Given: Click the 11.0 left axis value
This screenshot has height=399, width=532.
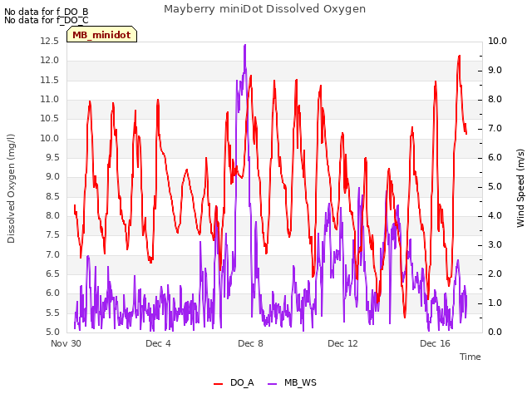Looking at the screenshot, I should 50,100.
